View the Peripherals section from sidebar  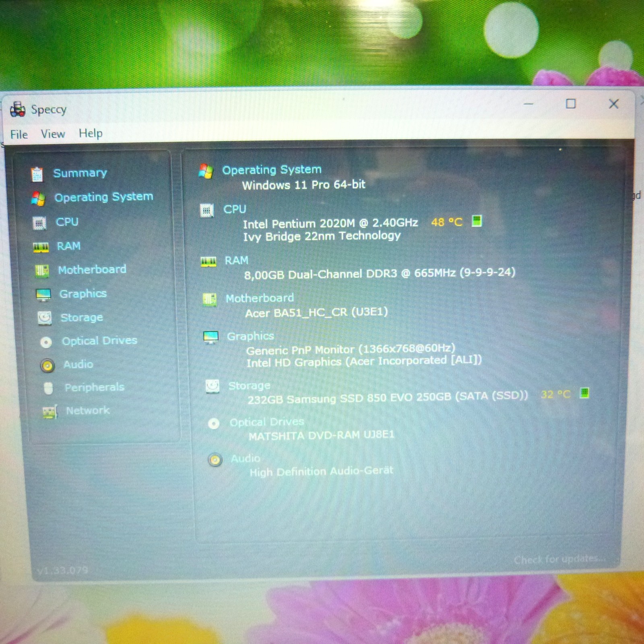pyautogui.click(x=95, y=387)
